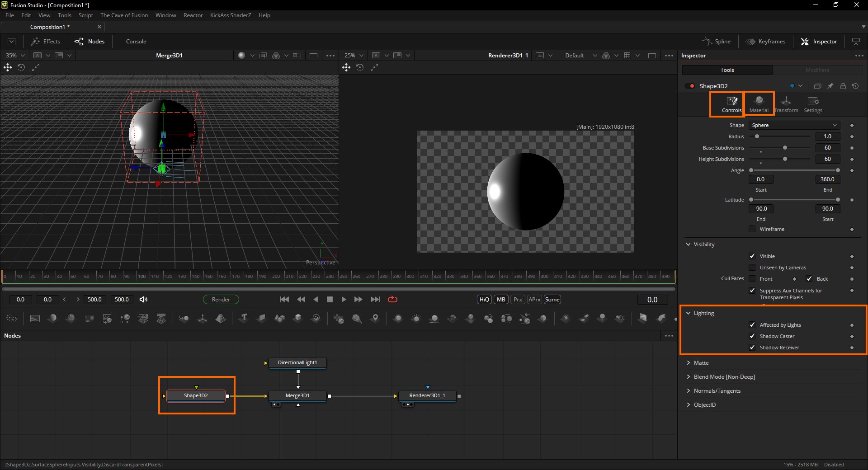Open the KickAss ShaderZ menu
The image size is (868, 470).
pos(231,15)
